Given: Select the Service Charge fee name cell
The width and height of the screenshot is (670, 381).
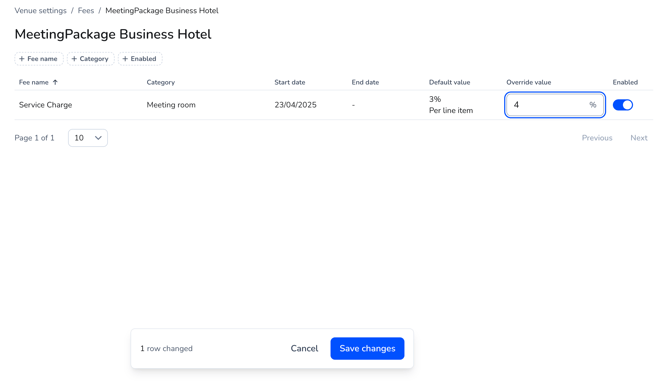Looking at the screenshot, I should pyautogui.click(x=45, y=105).
